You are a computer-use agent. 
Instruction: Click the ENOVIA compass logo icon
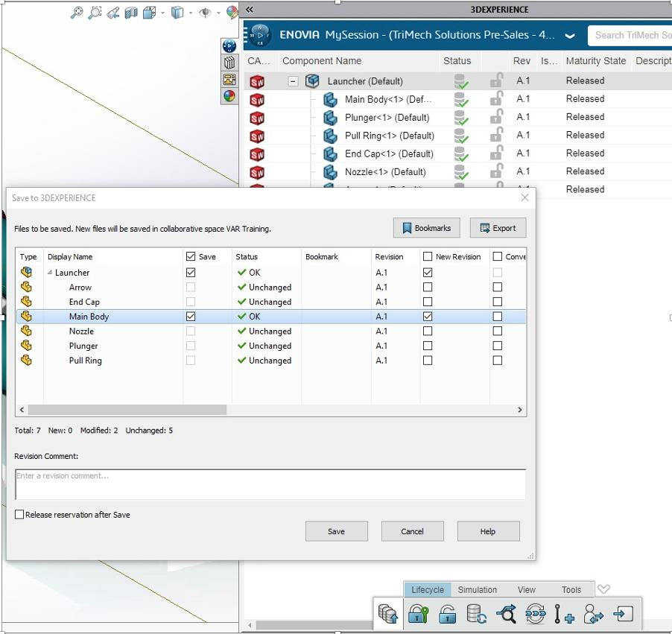coord(260,35)
